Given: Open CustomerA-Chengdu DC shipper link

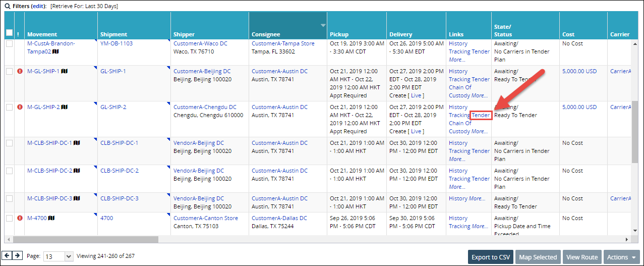Looking at the screenshot, I should [x=205, y=107].
